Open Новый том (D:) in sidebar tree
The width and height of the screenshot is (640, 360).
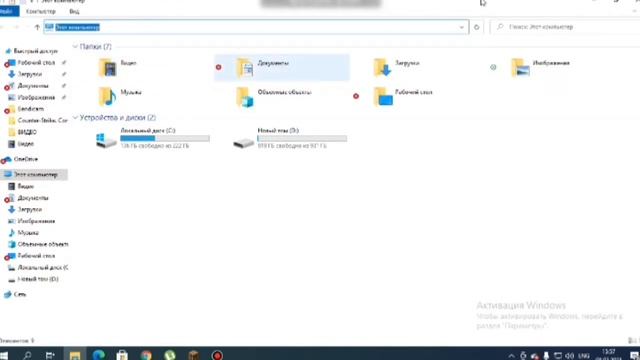pos(38,279)
